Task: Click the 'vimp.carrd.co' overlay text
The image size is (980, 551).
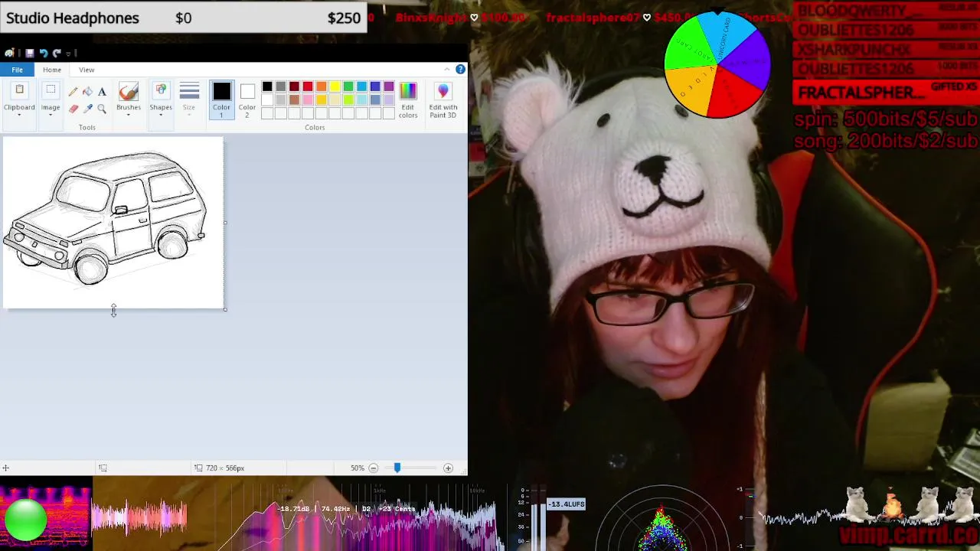Action: (x=909, y=534)
